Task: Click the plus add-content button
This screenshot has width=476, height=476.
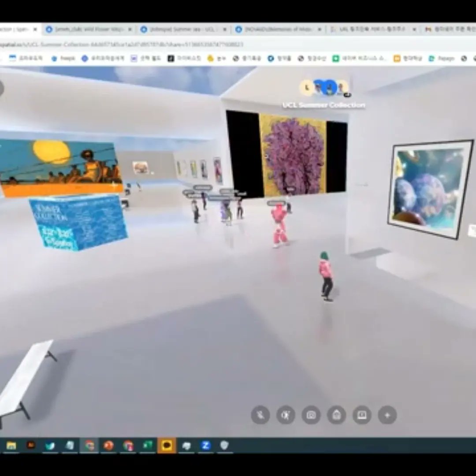Action: tap(387, 415)
